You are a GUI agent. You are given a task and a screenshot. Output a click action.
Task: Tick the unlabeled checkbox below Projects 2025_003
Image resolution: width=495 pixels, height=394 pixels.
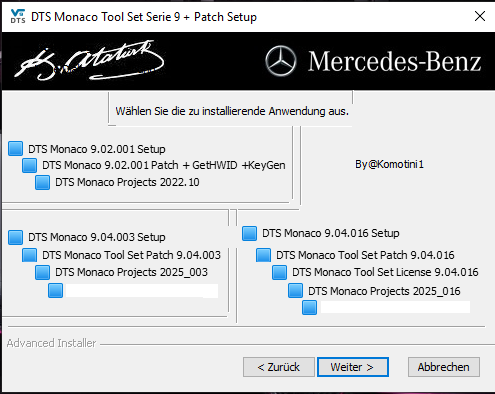point(55,290)
